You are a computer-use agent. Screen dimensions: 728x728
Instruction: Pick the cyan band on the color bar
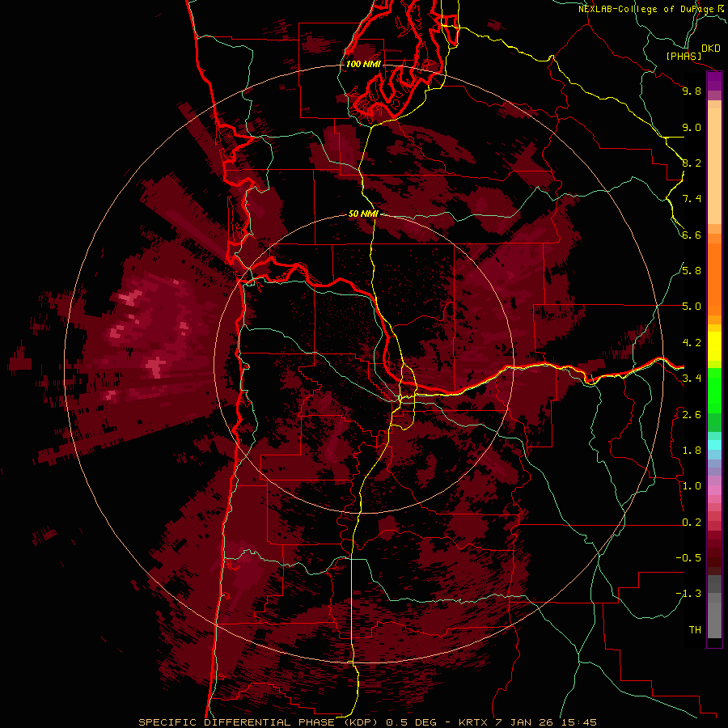click(714, 445)
